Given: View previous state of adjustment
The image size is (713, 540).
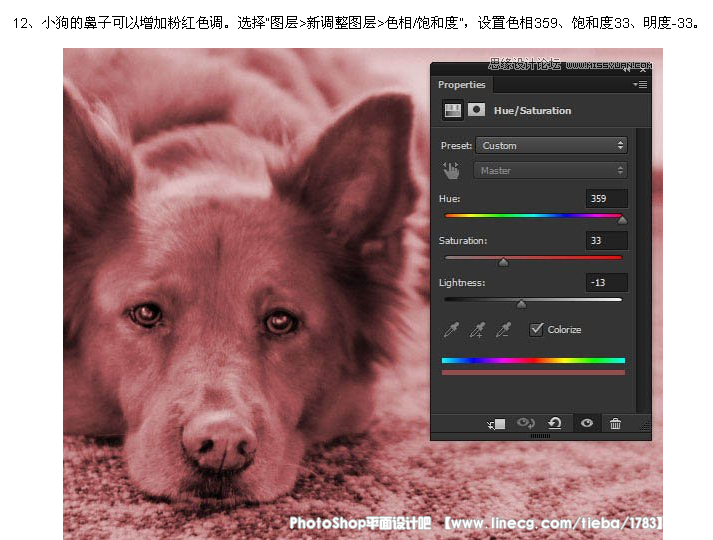Looking at the screenshot, I should pyautogui.click(x=526, y=424).
